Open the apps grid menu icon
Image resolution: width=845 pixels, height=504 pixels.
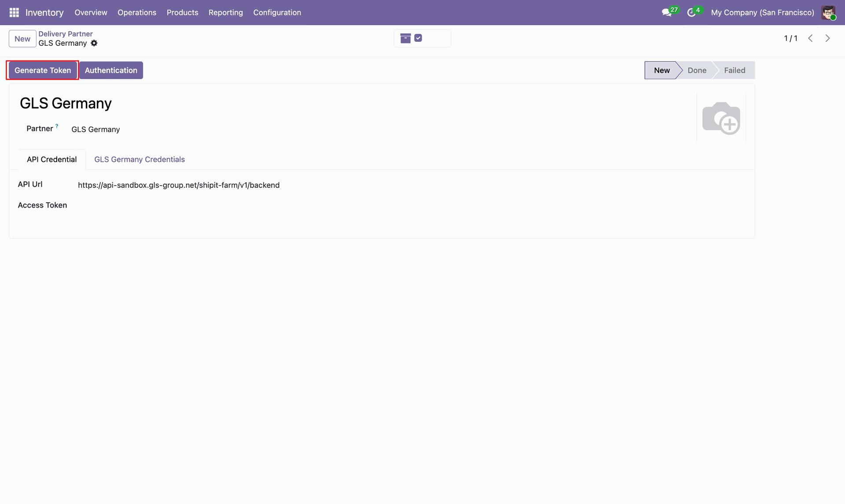[14, 12]
